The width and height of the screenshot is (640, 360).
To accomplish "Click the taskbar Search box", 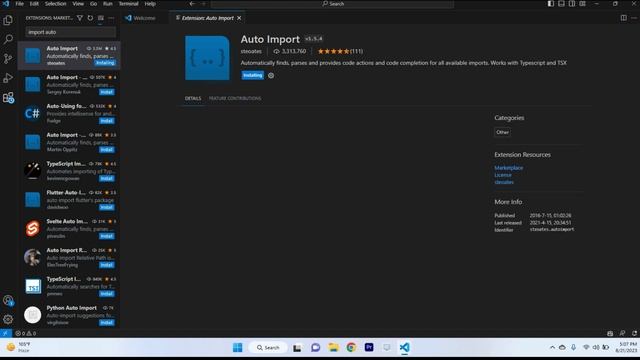I will [268, 347].
